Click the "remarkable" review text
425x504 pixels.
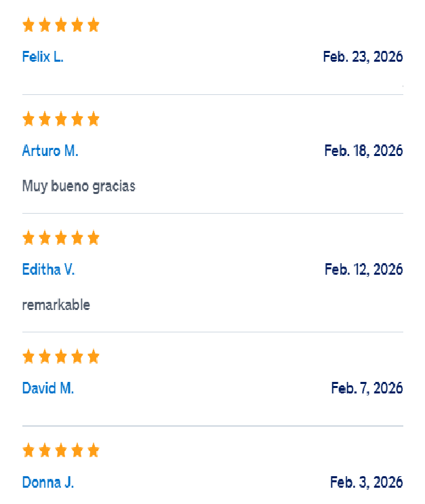tap(56, 305)
